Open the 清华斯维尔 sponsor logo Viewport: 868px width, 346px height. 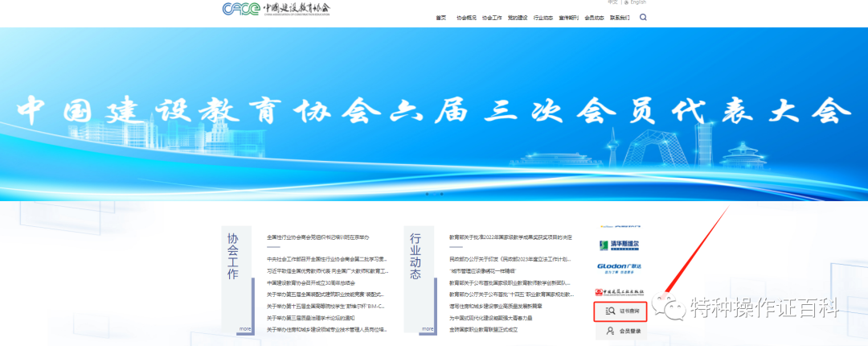620,245
